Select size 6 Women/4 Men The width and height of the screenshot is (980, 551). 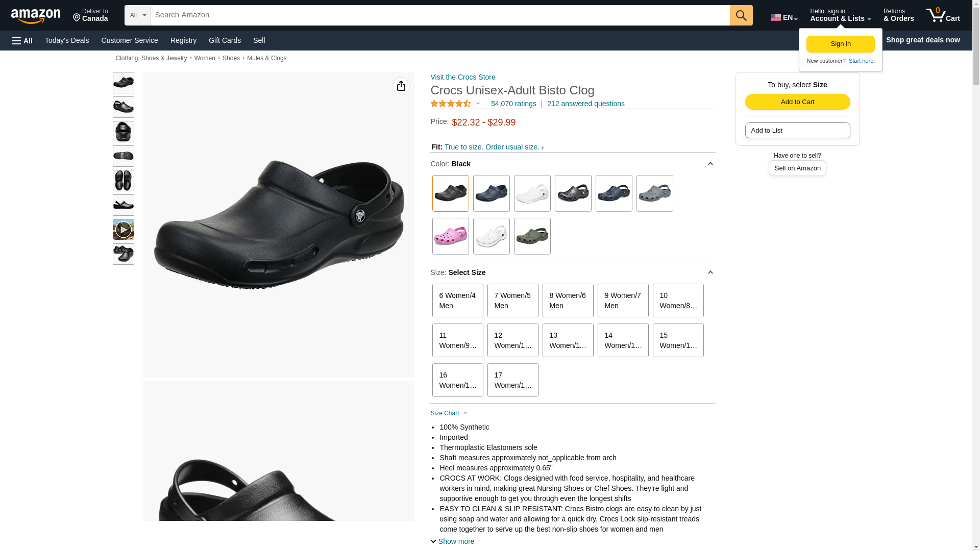coord(458,300)
